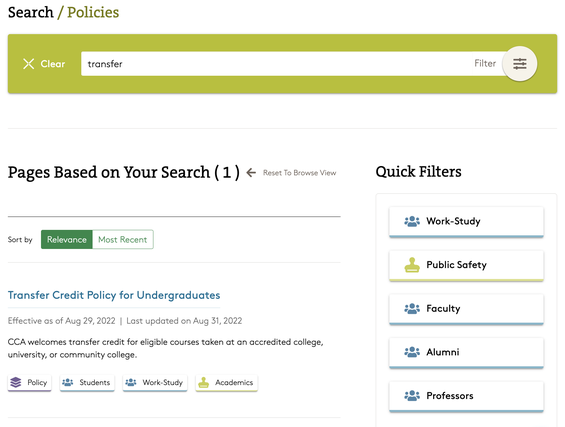
Task: Select the Work-Study tag on the result
Action: 155,383
